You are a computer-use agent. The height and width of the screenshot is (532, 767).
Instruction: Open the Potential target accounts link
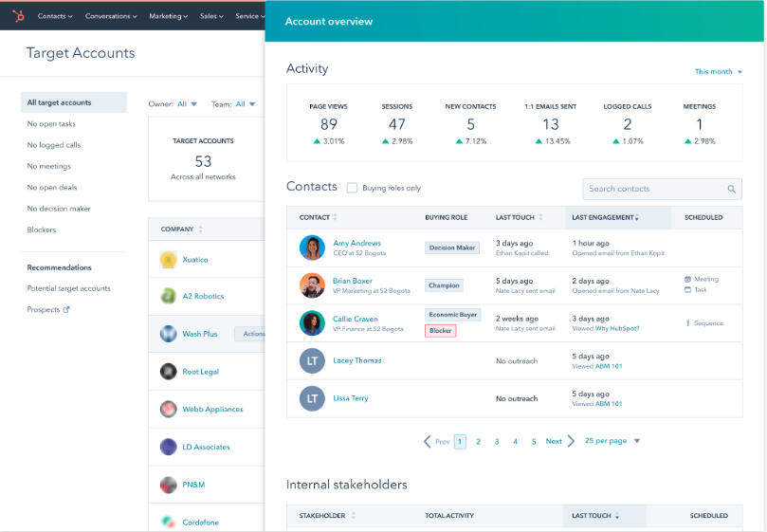coord(68,288)
